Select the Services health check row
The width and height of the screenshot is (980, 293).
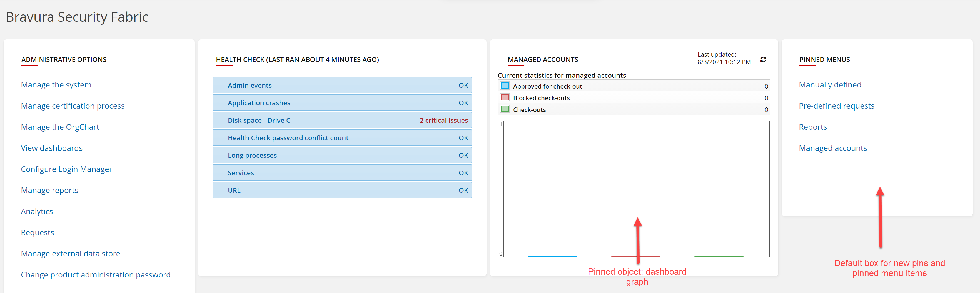click(342, 173)
